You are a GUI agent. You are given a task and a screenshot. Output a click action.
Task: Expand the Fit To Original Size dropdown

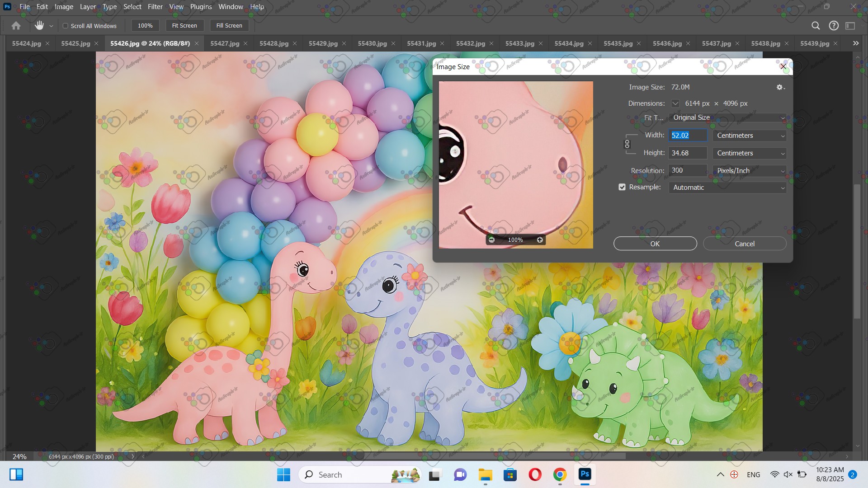coord(727,117)
